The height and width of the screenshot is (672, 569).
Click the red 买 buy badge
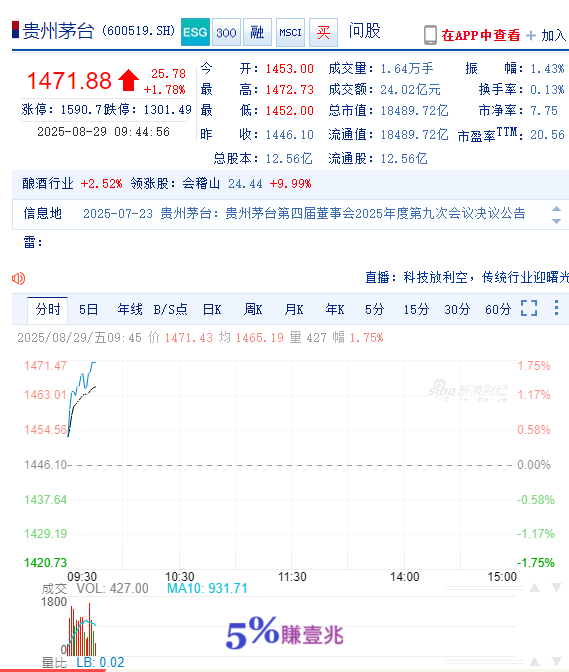coord(323,32)
